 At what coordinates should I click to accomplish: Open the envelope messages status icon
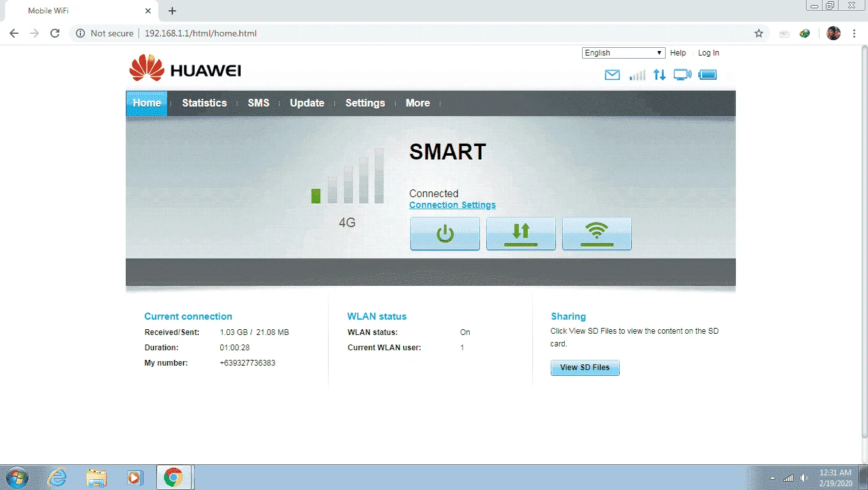tap(612, 75)
